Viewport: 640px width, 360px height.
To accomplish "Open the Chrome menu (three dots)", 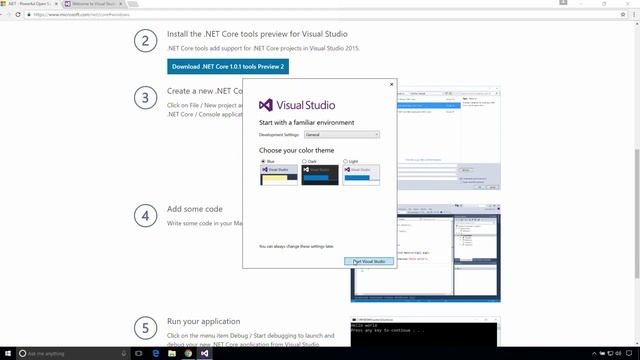I will 634,14.
